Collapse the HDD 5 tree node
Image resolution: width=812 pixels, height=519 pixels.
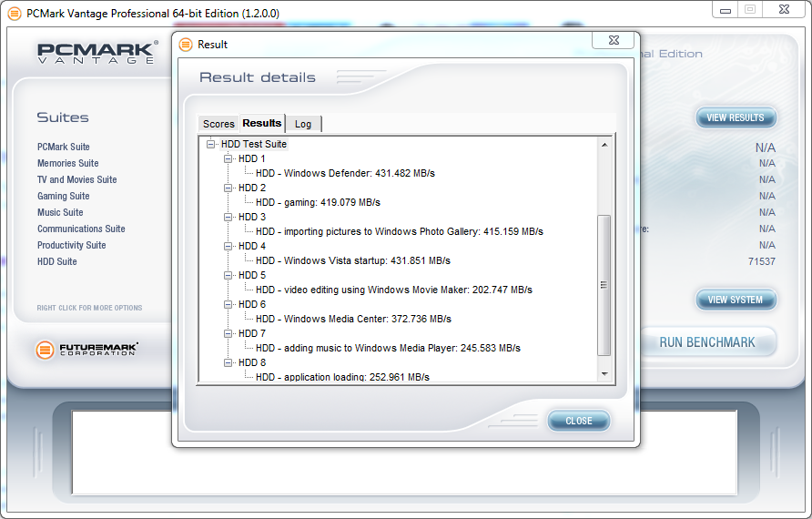(x=228, y=275)
